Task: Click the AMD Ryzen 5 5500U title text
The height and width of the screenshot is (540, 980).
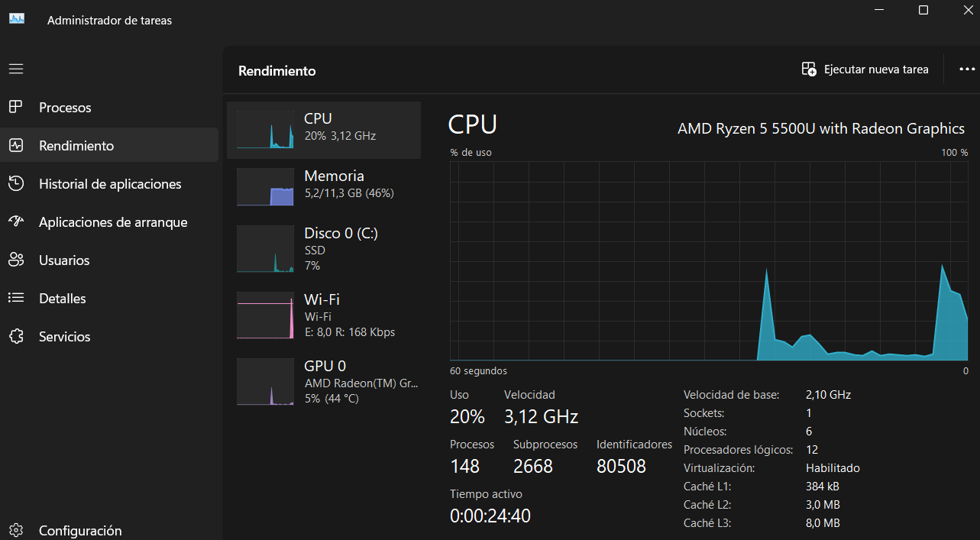Action: click(x=820, y=128)
